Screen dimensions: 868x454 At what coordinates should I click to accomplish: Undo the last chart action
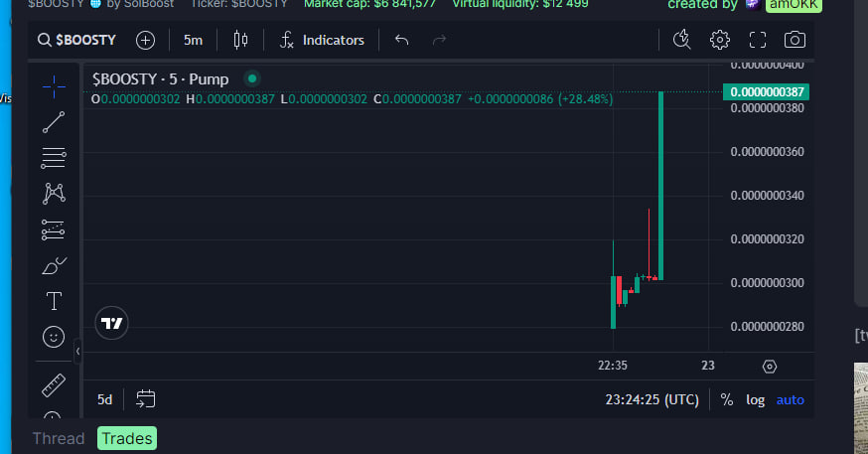[x=402, y=40]
